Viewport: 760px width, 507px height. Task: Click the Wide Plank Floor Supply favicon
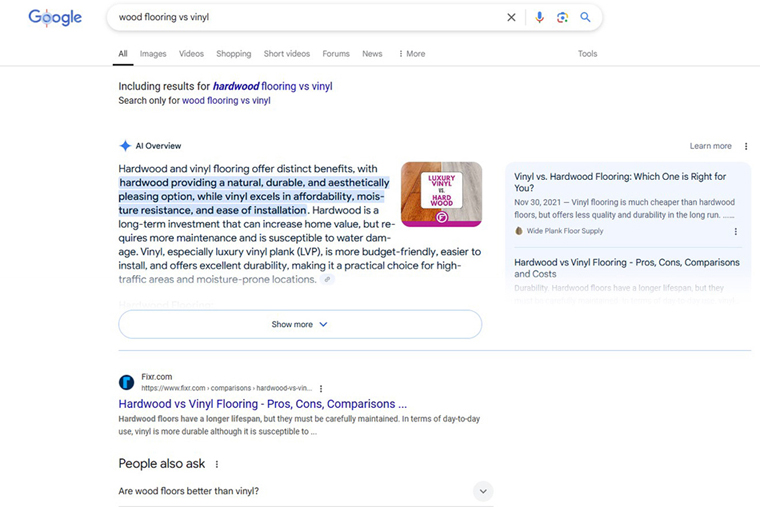tap(519, 231)
